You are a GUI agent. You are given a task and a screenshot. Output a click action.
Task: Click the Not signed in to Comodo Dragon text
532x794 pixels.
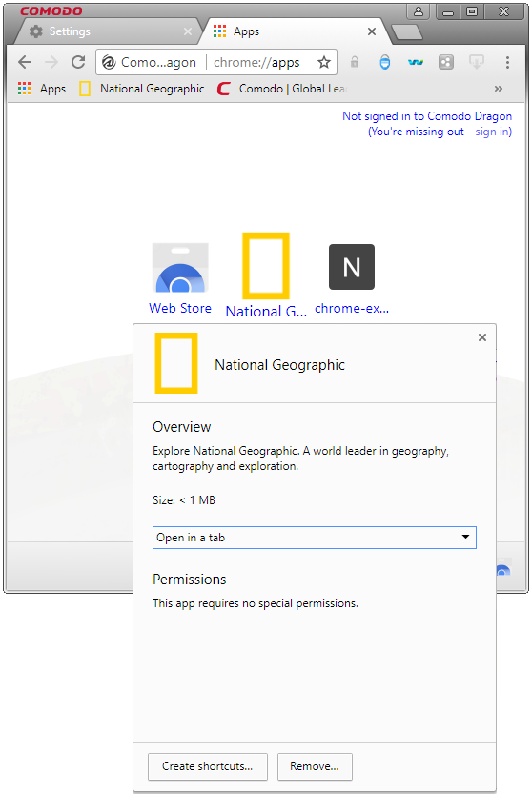pyautogui.click(x=427, y=116)
